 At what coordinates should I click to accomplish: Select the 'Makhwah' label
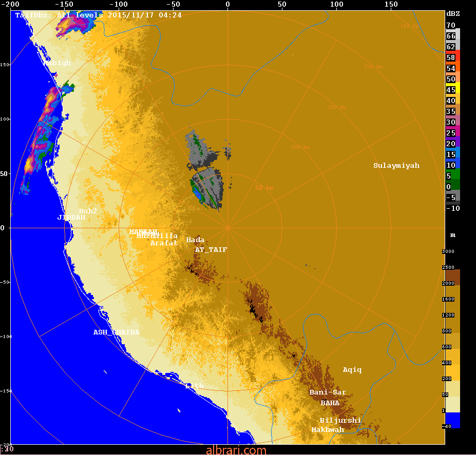point(328,430)
